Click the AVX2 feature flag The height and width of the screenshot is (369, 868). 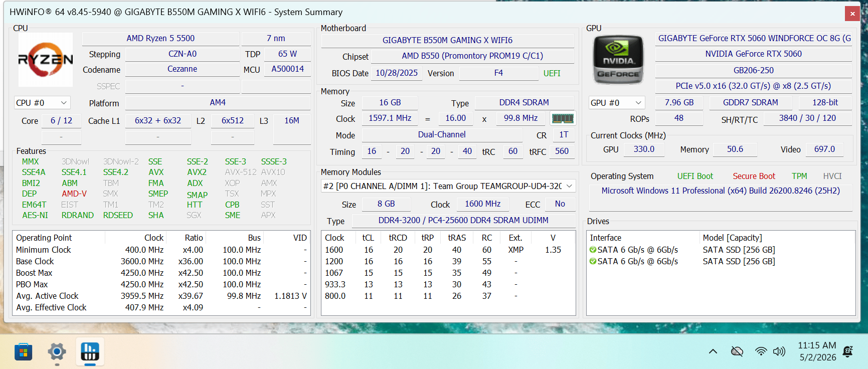(197, 172)
